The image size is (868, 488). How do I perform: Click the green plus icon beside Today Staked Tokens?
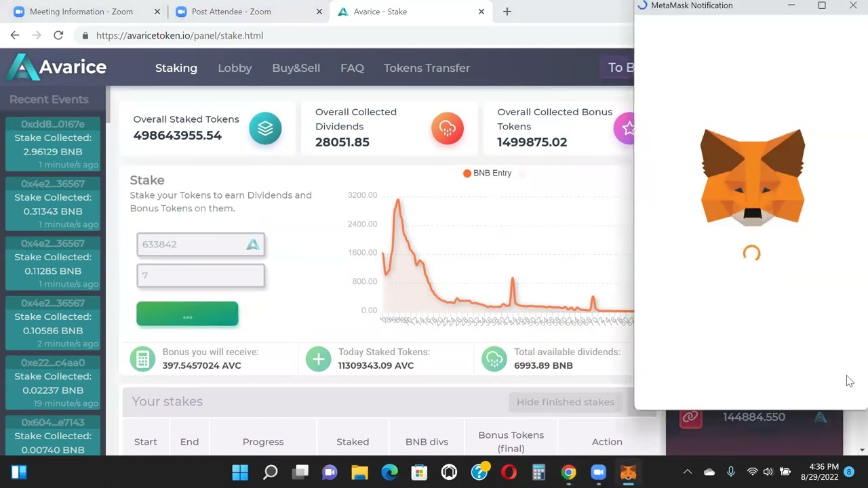pos(318,359)
